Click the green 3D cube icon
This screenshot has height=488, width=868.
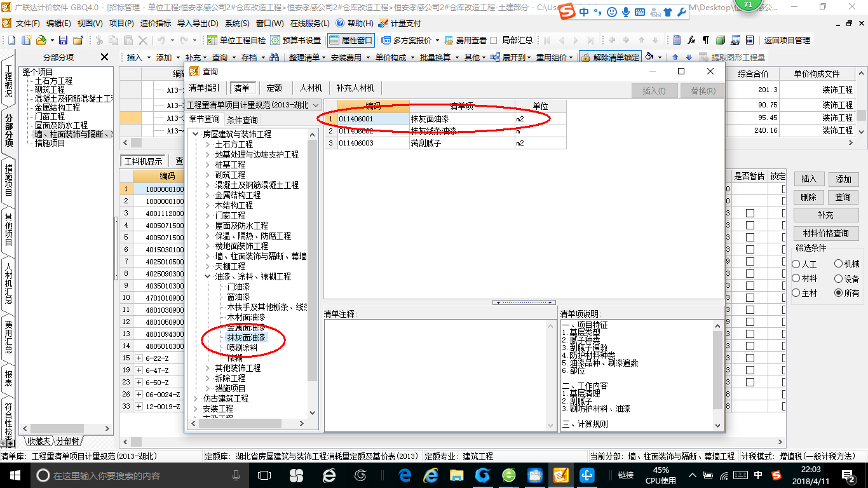(721, 40)
